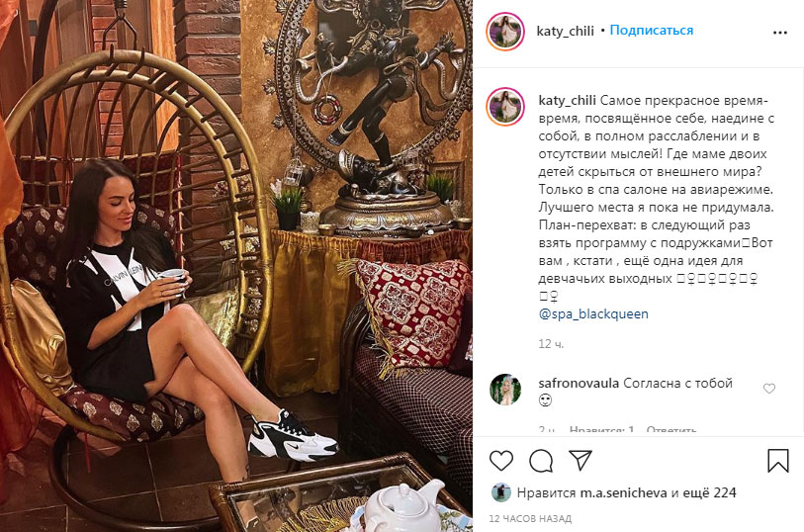Open safronovaula username in comment
The image size is (804, 532).
[x=579, y=383]
